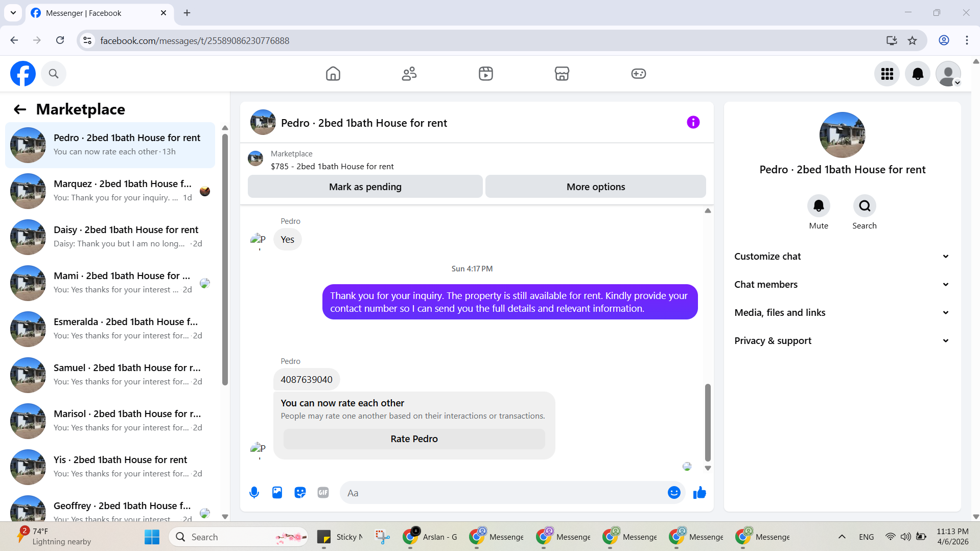Open the Video (Watch) icon
The image size is (980, 551).
coord(486,74)
